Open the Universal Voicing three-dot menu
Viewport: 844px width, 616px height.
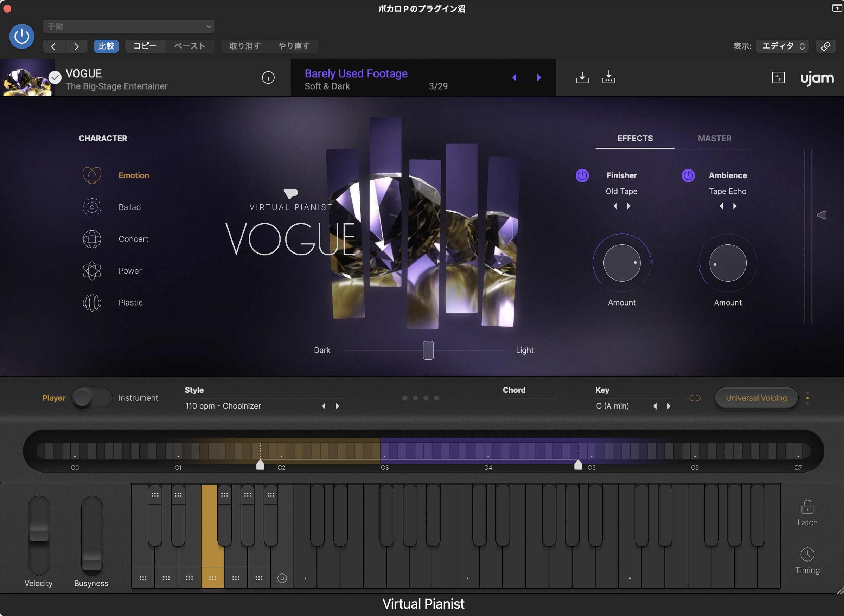pos(807,398)
